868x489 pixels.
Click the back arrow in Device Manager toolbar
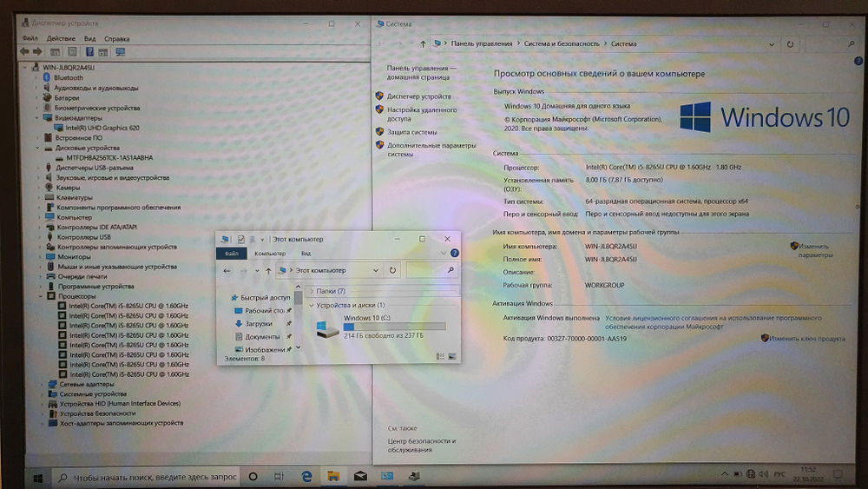pyautogui.click(x=24, y=51)
